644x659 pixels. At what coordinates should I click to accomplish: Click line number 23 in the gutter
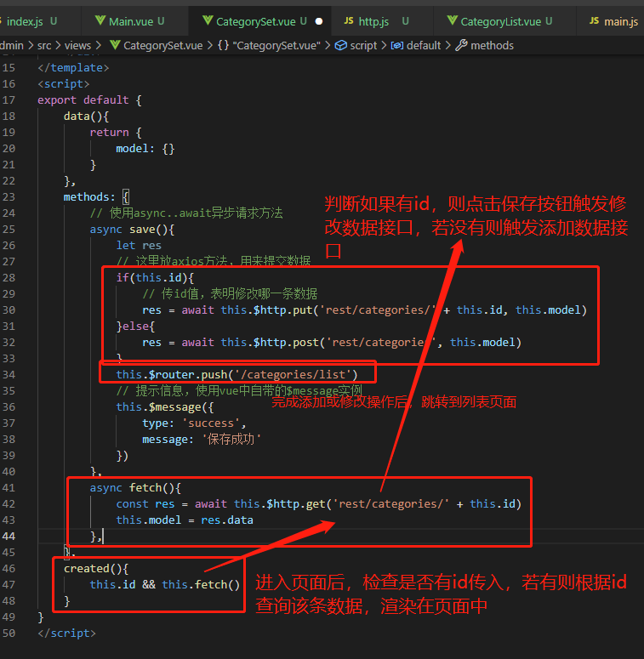click(9, 197)
